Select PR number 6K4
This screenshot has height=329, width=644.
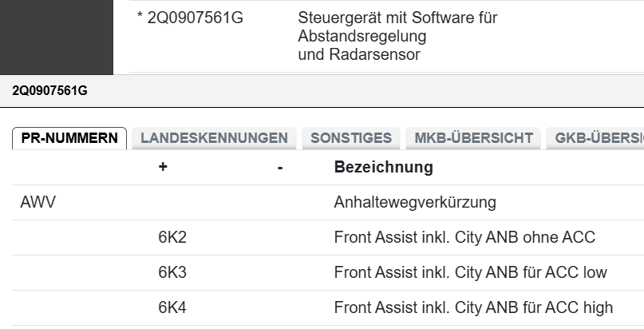[172, 307]
